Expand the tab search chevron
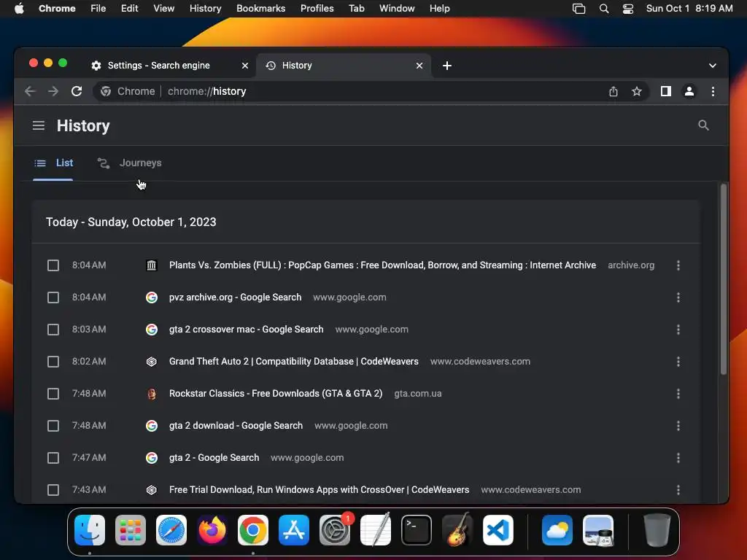Viewport: 747px width, 560px height. (x=712, y=66)
